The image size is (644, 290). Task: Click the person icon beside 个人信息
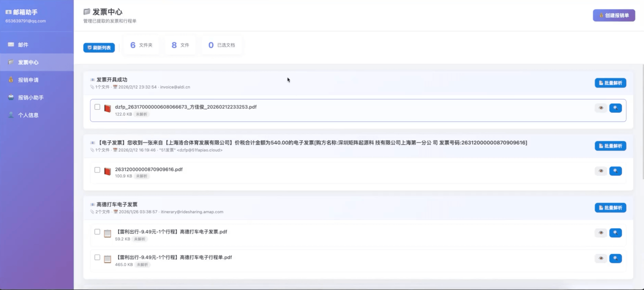pyautogui.click(x=11, y=115)
